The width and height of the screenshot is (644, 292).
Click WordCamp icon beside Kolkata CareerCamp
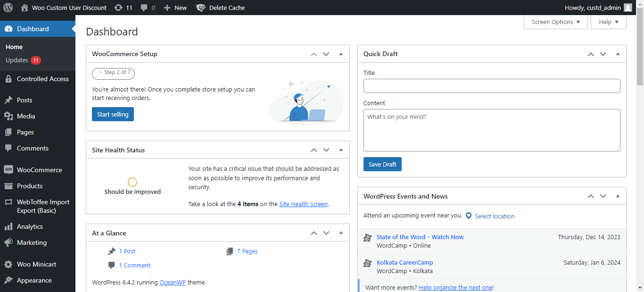point(368,263)
